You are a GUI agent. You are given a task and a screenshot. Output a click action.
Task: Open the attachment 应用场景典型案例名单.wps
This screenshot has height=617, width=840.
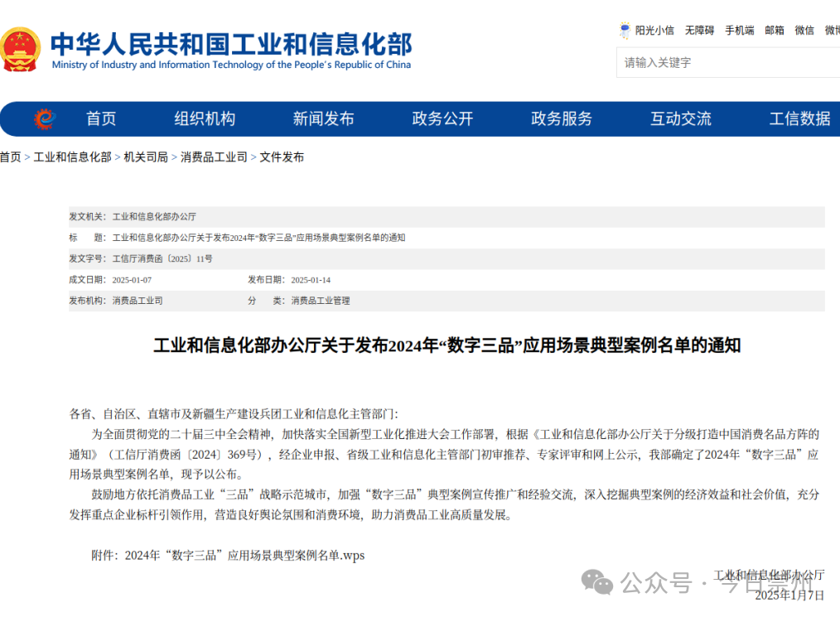[245, 556]
